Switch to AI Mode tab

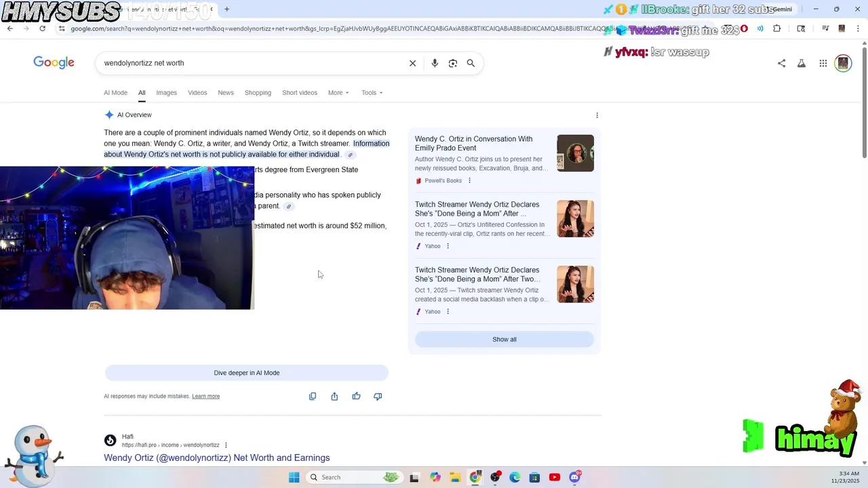coord(115,93)
